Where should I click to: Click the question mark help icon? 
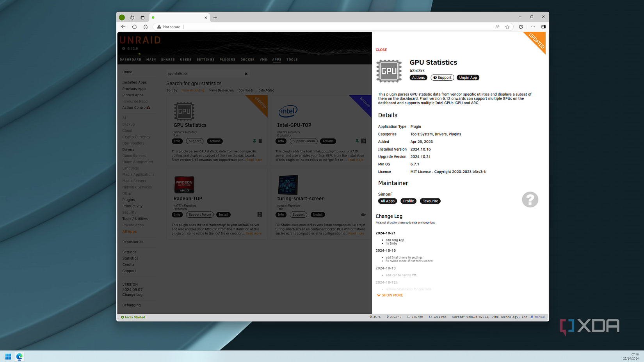(x=530, y=199)
